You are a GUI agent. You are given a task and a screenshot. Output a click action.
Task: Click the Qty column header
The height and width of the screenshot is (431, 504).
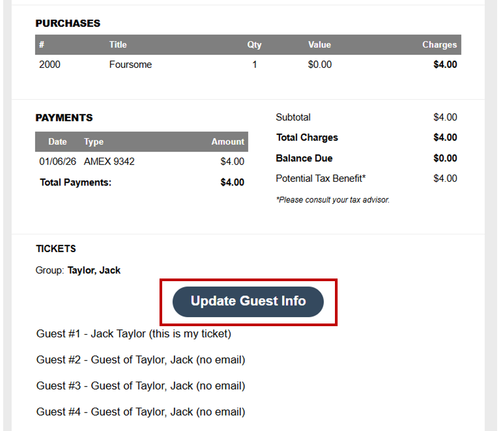(x=254, y=45)
